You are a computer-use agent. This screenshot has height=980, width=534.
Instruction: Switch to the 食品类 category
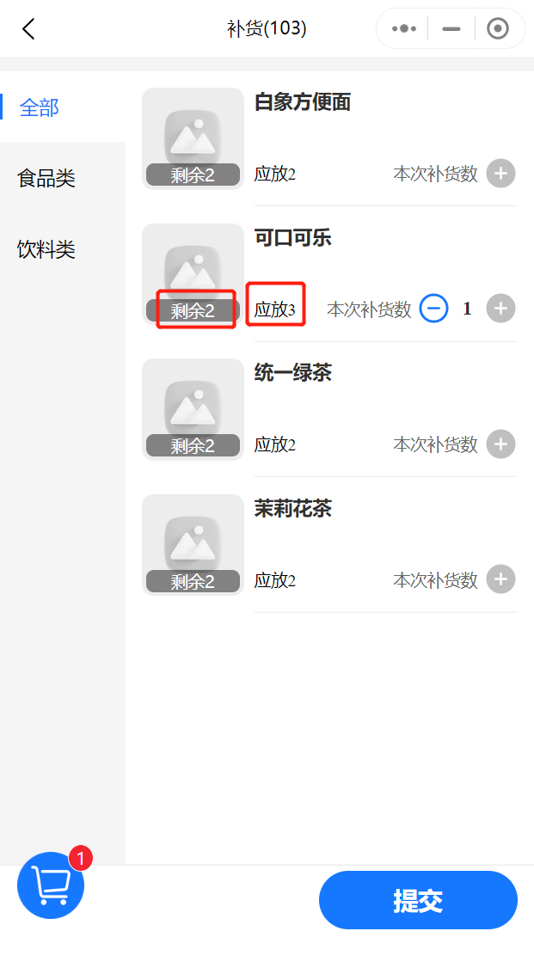point(46,178)
